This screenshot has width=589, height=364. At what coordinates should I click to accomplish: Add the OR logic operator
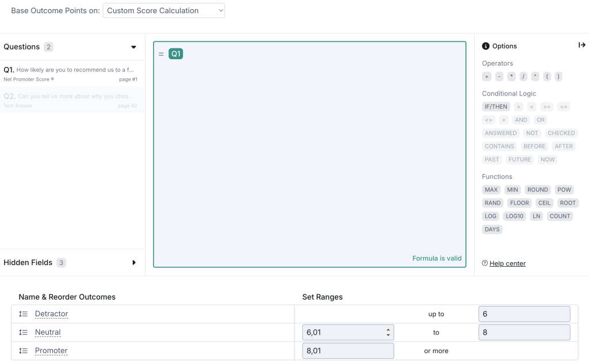tap(541, 120)
